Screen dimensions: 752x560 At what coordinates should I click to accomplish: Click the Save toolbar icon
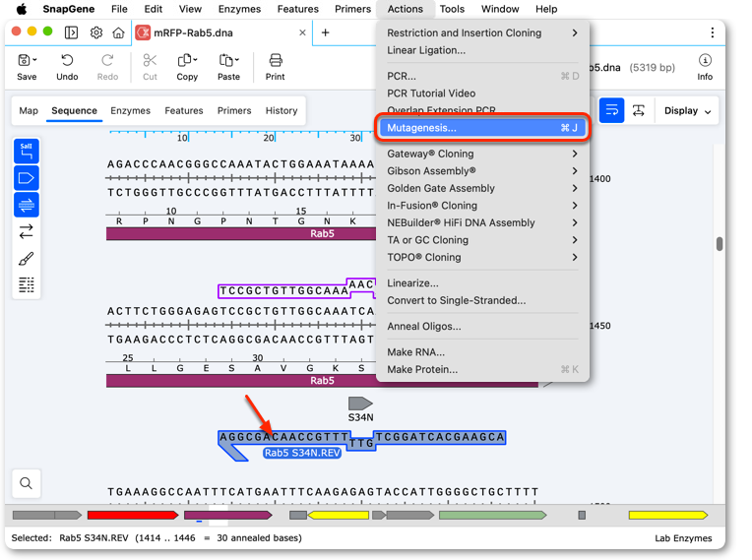(x=24, y=60)
